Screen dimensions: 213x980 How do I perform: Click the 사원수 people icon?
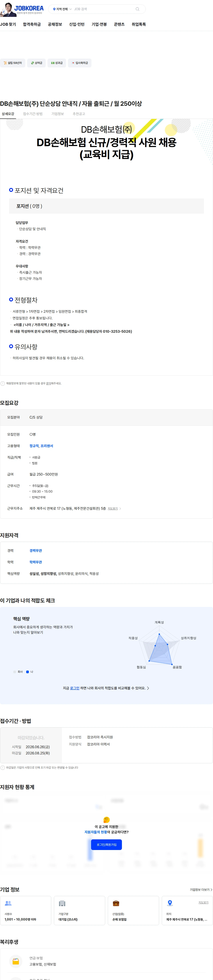[8, 903]
